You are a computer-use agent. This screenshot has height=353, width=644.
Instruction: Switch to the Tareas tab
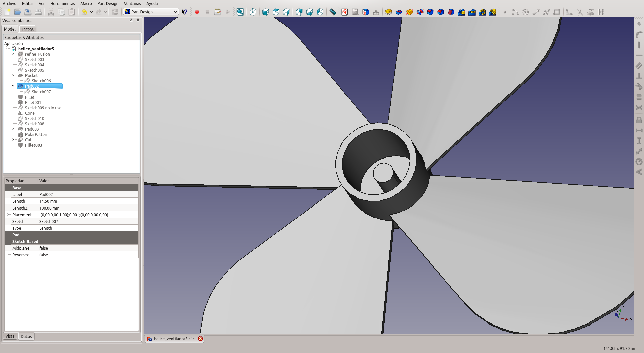[x=28, y=29]
